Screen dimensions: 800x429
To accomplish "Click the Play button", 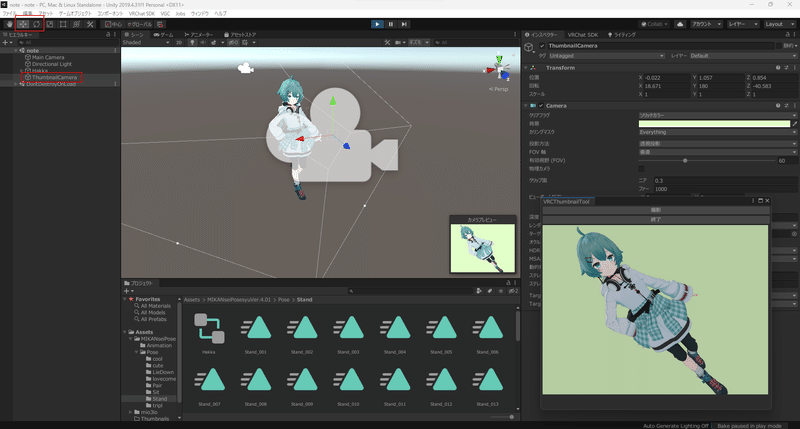I will coord(377,24).
